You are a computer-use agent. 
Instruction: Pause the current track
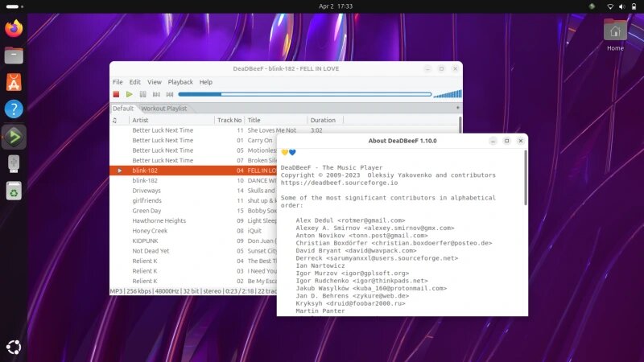click(x=143, y=94)
